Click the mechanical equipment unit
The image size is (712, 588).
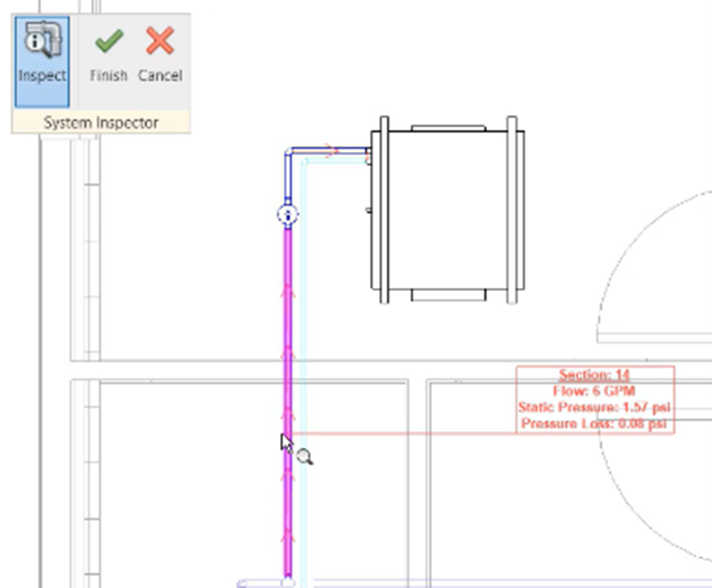pyautogui.click(x=448, y=210)
